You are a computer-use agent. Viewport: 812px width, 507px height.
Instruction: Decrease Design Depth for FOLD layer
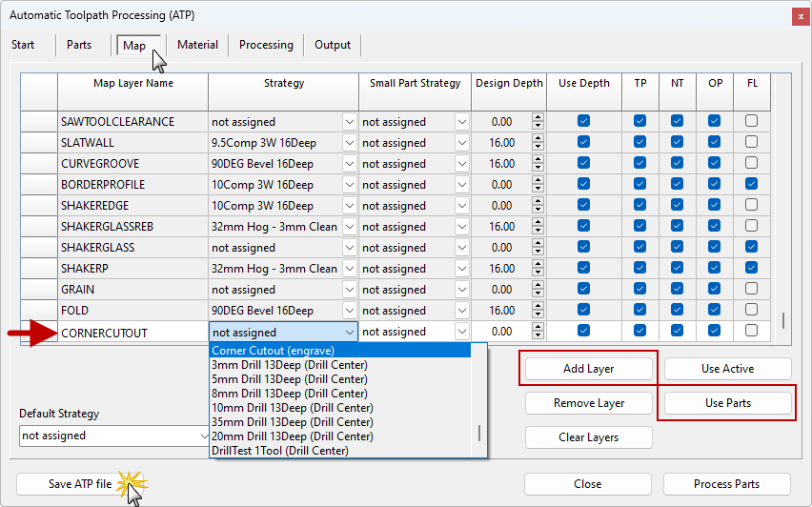[x=538, y=314]
